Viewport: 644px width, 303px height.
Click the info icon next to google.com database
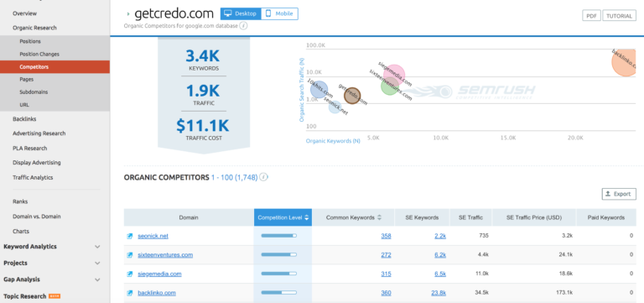click(x=243, y=26)
